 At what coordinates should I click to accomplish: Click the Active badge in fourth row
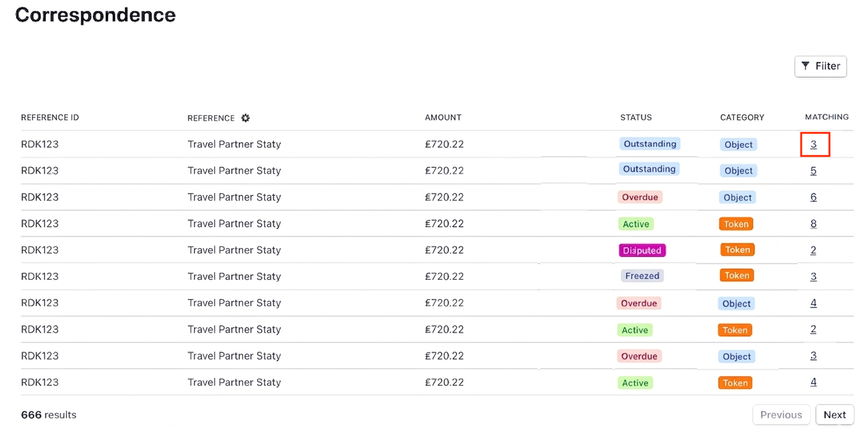pos(636,224)
